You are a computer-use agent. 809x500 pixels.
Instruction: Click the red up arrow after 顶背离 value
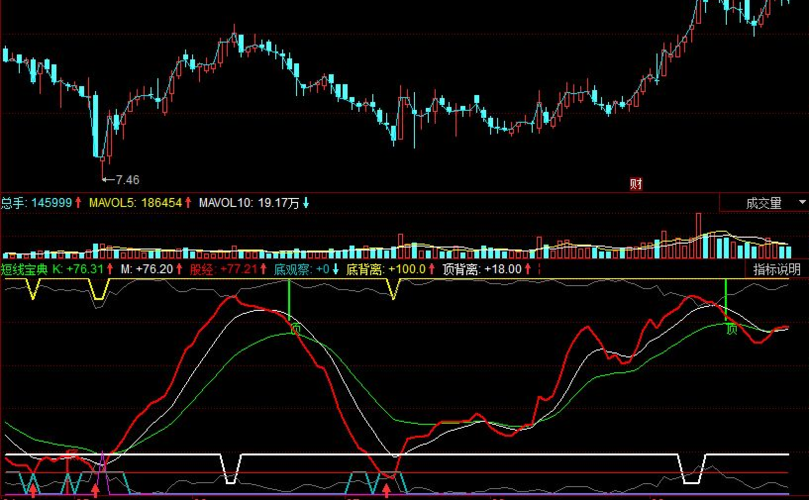click(528, 269)
